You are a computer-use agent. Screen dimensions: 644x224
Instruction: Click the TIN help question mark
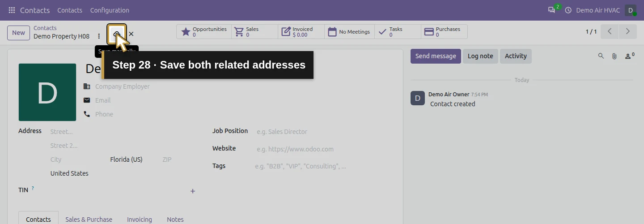point(33,188)
